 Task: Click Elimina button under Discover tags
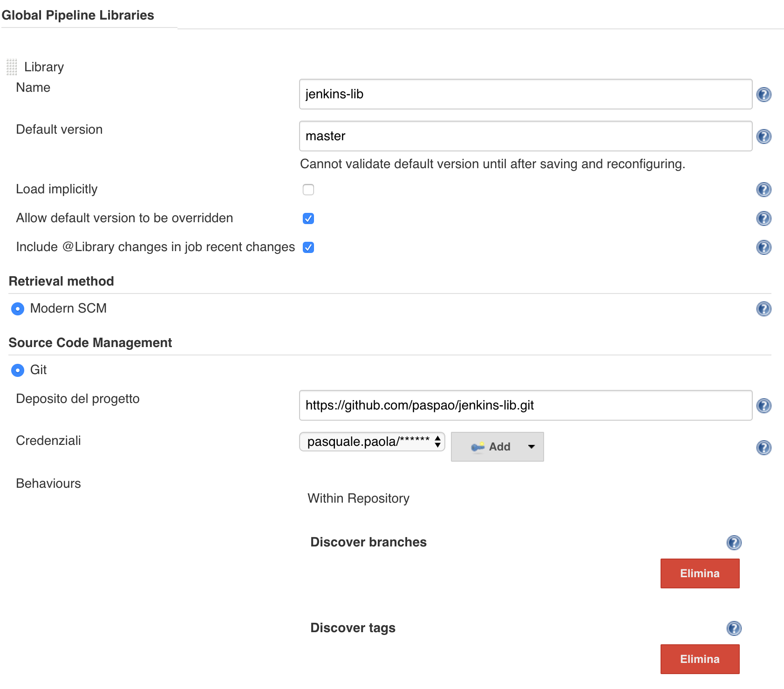click(700, 659)
